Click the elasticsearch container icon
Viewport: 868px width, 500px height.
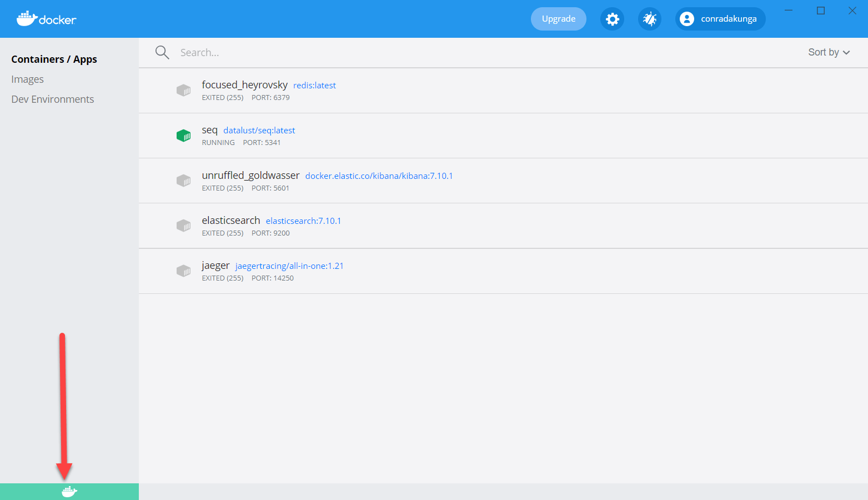(x=183, y=226)
